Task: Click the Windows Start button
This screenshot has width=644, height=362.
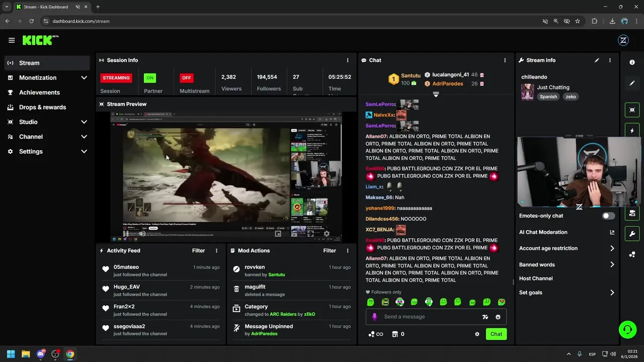Action: click(x=11, y=354)
